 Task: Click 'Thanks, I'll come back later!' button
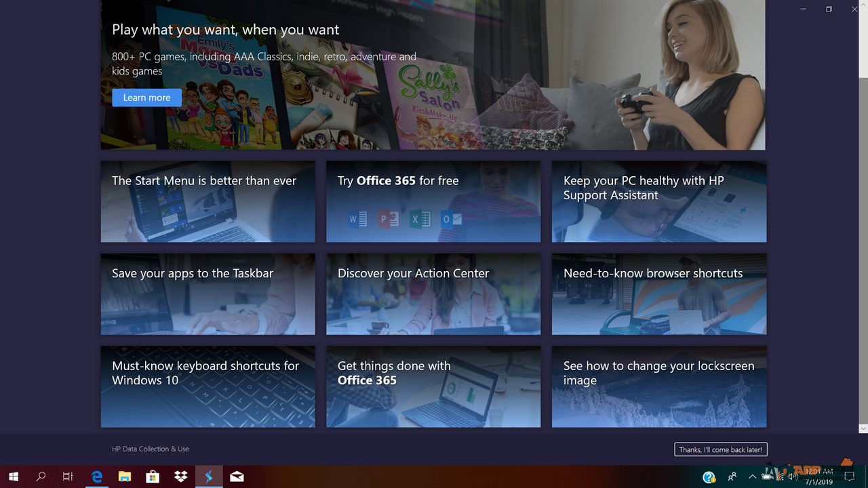pos(721,449)
